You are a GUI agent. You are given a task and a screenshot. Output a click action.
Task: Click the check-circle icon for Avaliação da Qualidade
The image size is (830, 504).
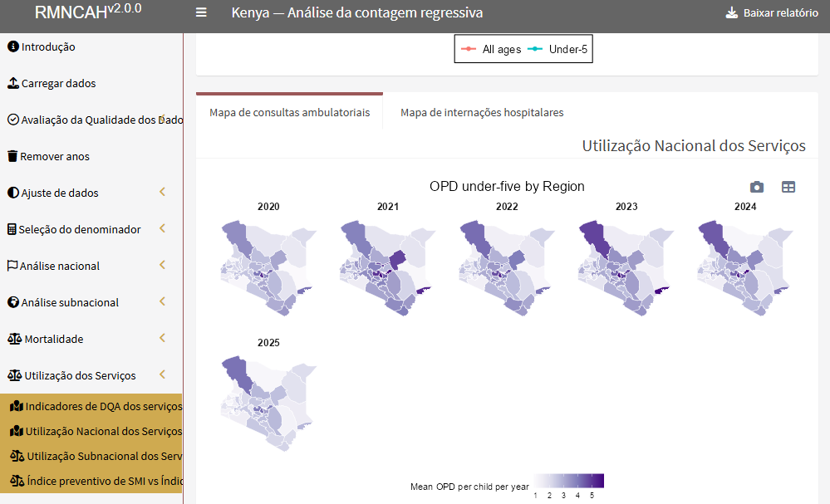(13, 120)
